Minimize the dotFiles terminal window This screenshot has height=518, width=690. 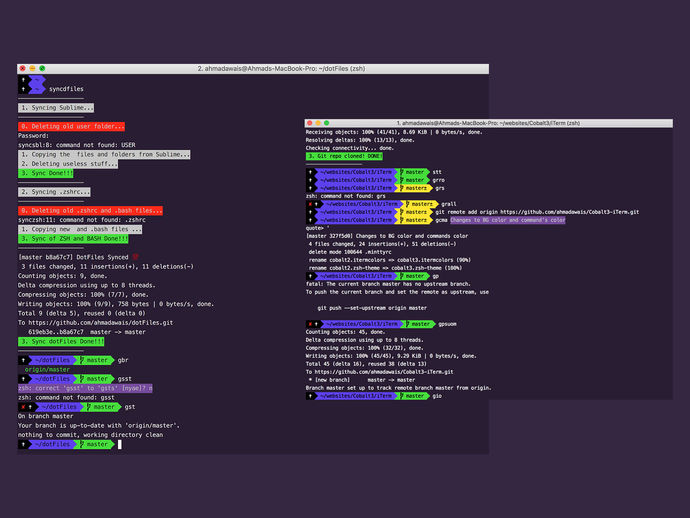[32, 68]
